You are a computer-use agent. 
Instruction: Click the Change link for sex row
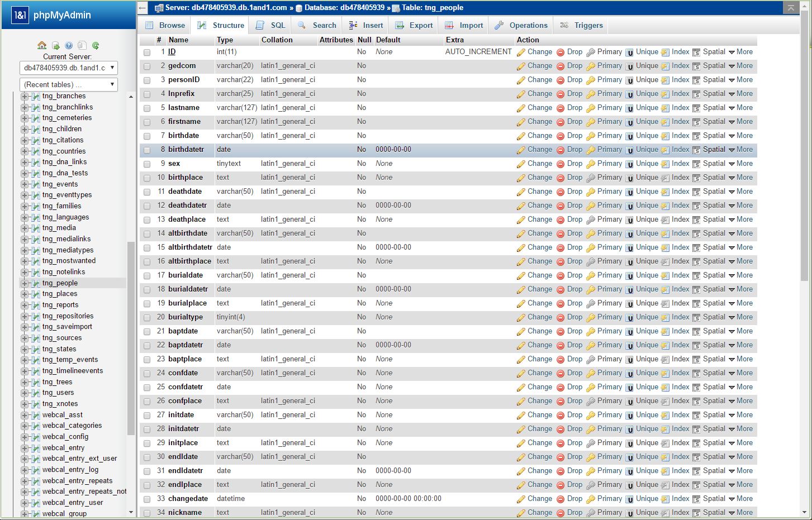pyautogui.click(x=540, y=163)
